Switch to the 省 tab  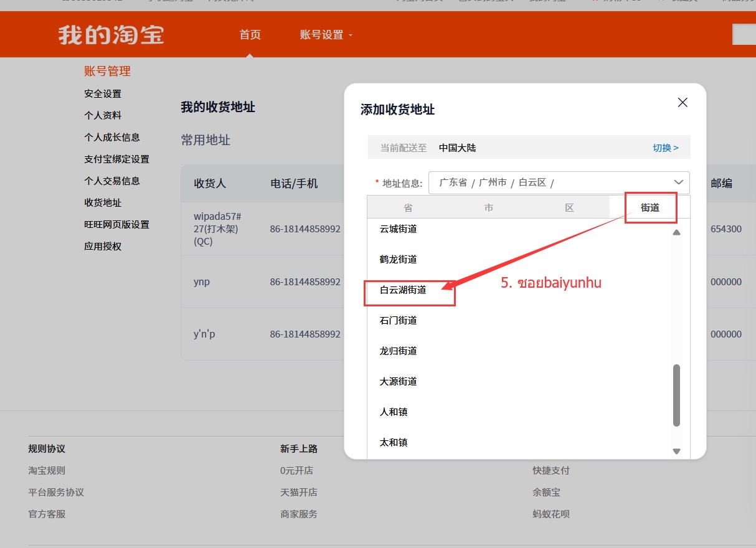click(x=408, y=207)
